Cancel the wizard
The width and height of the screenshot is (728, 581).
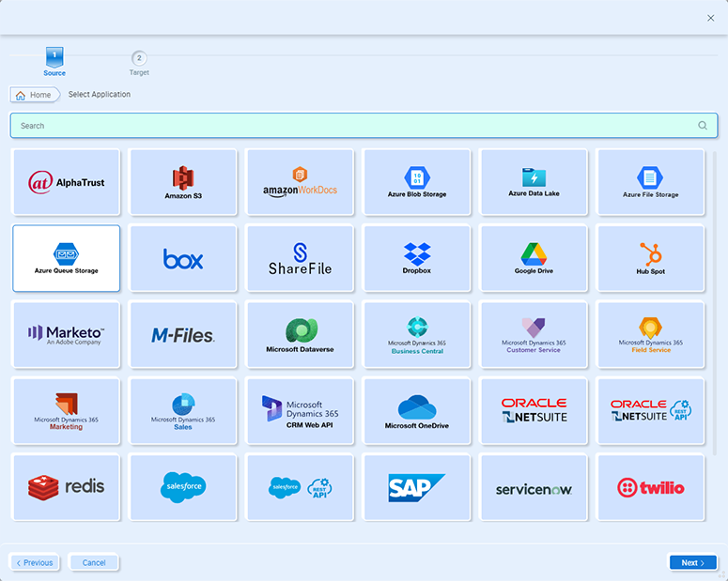click(x=94, y=562)
